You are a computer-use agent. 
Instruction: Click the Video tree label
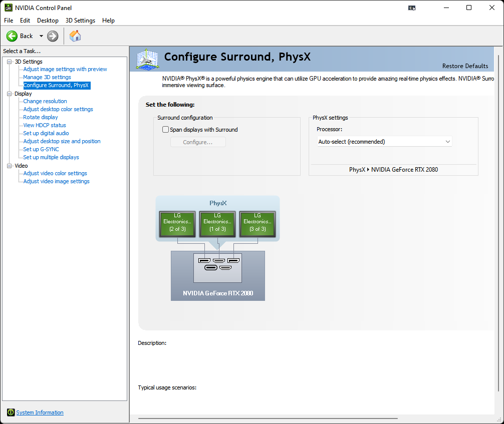(x=21, y=166)
